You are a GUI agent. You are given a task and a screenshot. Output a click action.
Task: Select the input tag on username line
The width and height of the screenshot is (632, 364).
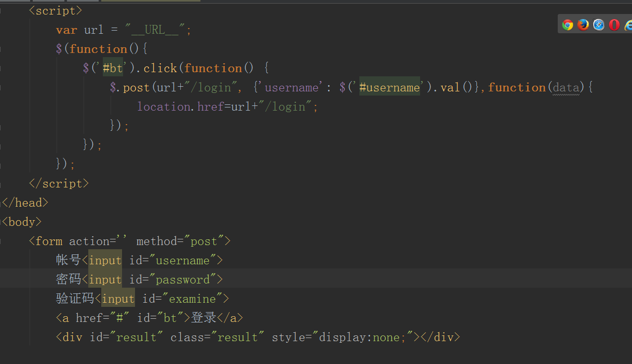pos(105,261)
